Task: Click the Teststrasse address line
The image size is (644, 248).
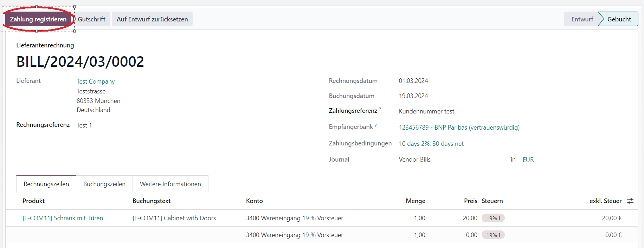Action: tap(91, 91)
